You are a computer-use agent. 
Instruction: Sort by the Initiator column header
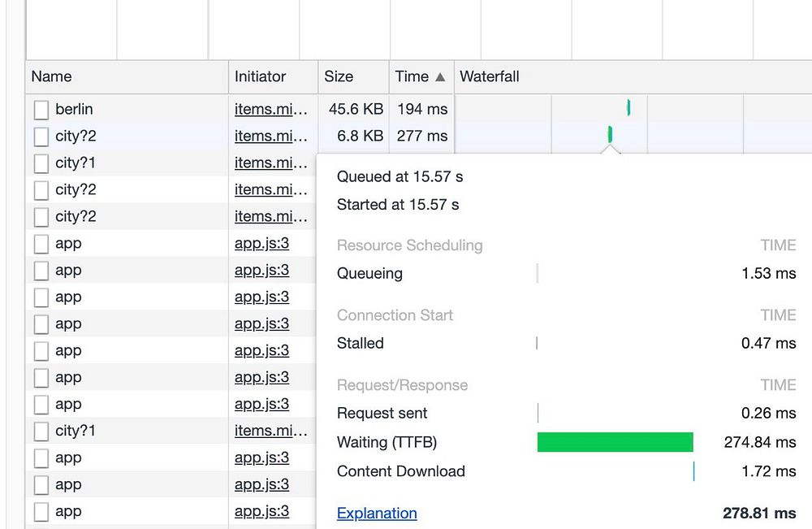click(x=260, y=77)
